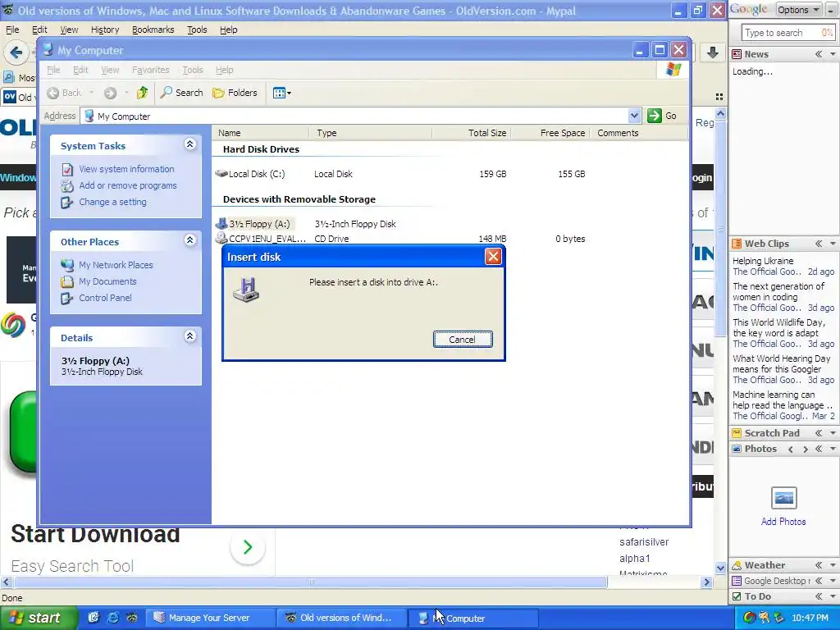The width and height of the screenshot is (840, 630).
Task: Expand the My Computer address dropdown
Action: click(x=634, y=116)
